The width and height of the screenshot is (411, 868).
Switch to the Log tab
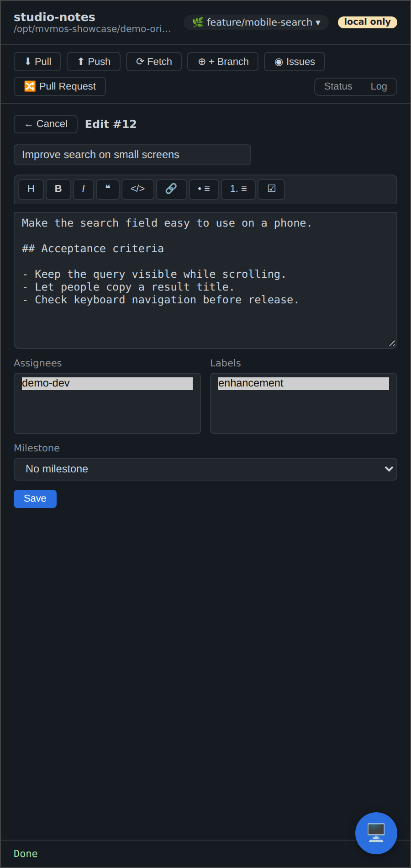379,86
